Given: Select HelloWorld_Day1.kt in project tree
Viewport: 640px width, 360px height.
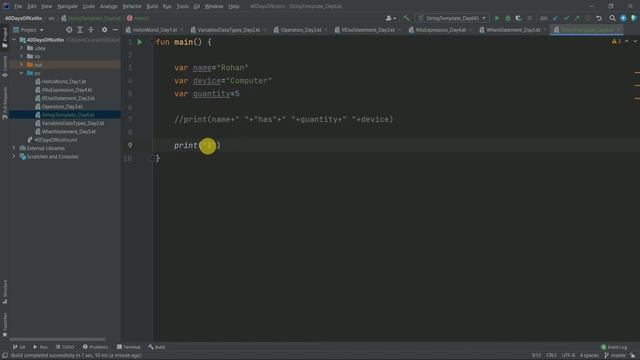Looking at the screenshot, I should coord(64,82).
